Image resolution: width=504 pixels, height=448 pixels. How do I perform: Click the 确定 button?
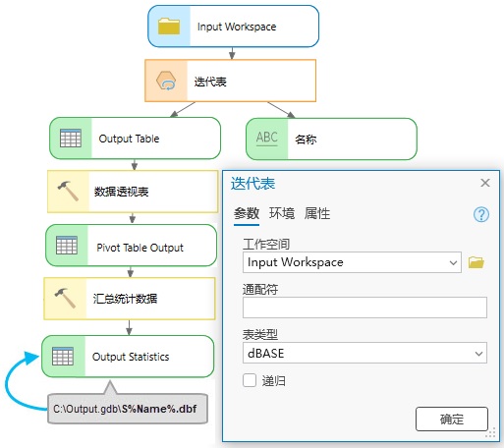pyautogui.click(x=452, y=419)
